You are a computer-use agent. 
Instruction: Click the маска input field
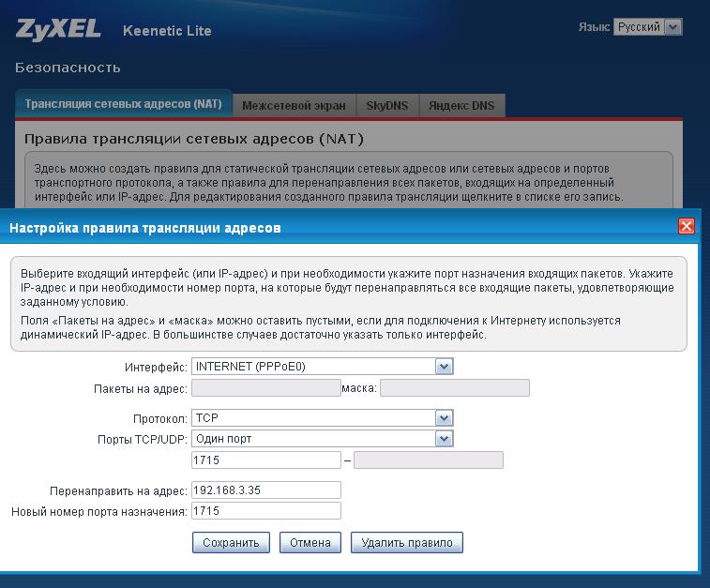[x=454, y=387]
